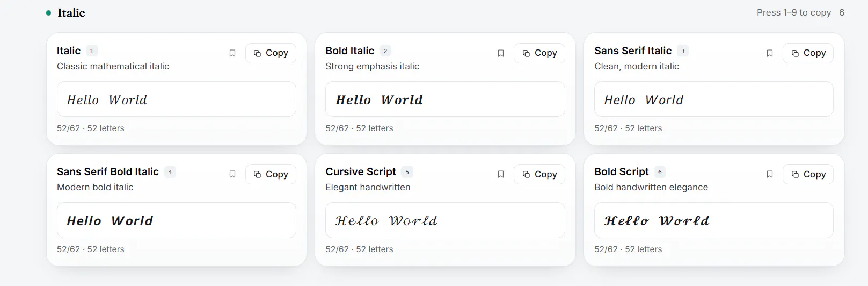
Task: Click the 'Clean, modern italic' description
Action: pos(637,66)
